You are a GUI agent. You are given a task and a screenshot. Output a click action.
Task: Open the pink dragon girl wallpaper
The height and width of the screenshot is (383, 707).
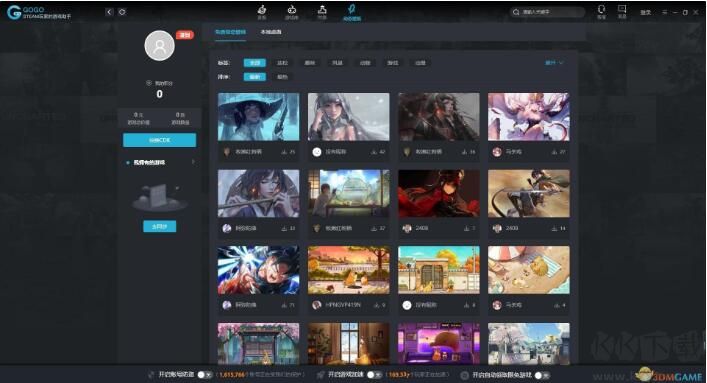(x=528, y=117)
